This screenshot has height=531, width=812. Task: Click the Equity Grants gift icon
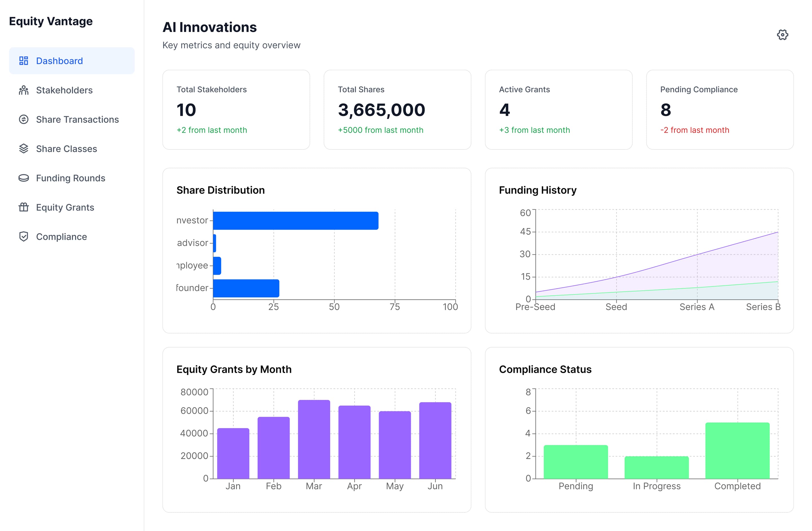pyautogui.click(x=23, y=207)
